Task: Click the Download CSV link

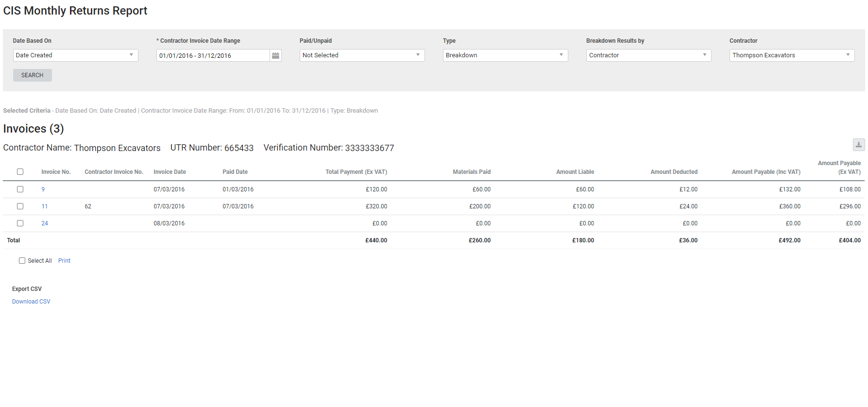Action: (x=31, y=302)
